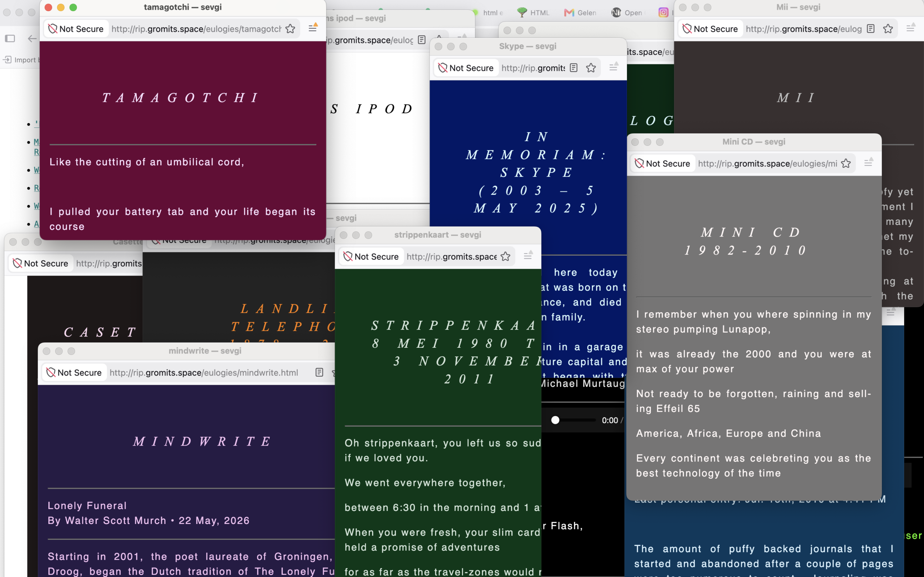
Task: Select the 'Lonely Funeral' title text
Action: [x=87, y=506]
